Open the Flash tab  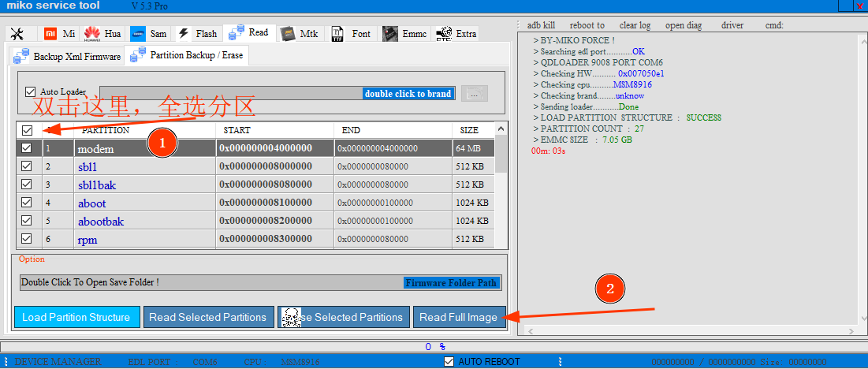(x=198, y=34)
